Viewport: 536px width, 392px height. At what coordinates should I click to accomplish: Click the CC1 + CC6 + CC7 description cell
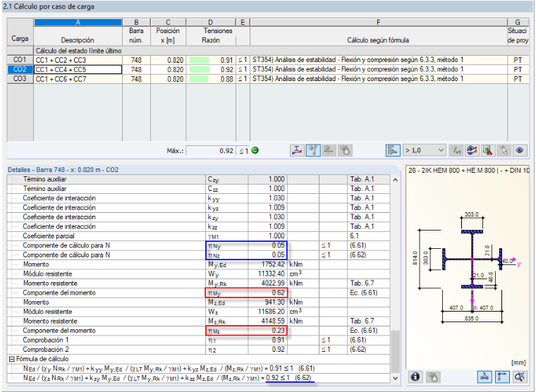click(78, 79)
